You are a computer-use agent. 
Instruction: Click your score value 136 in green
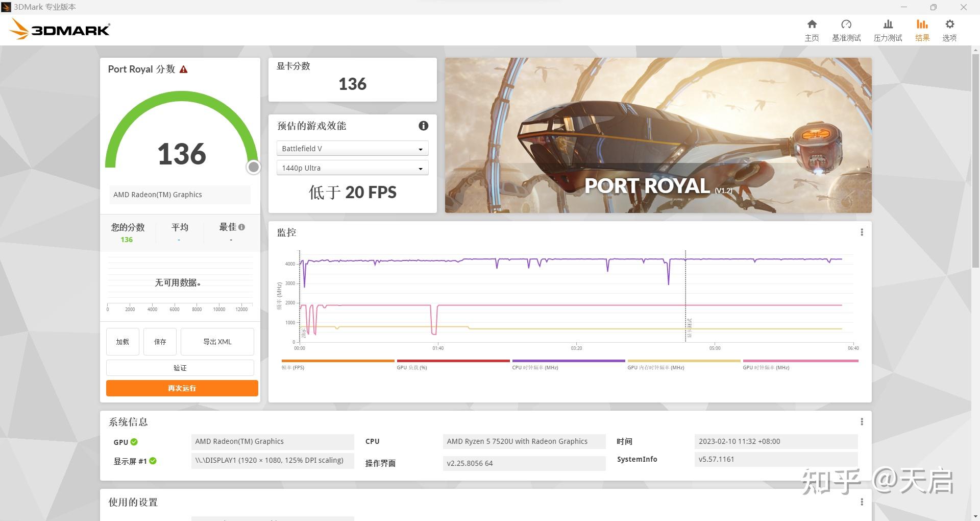127,240
